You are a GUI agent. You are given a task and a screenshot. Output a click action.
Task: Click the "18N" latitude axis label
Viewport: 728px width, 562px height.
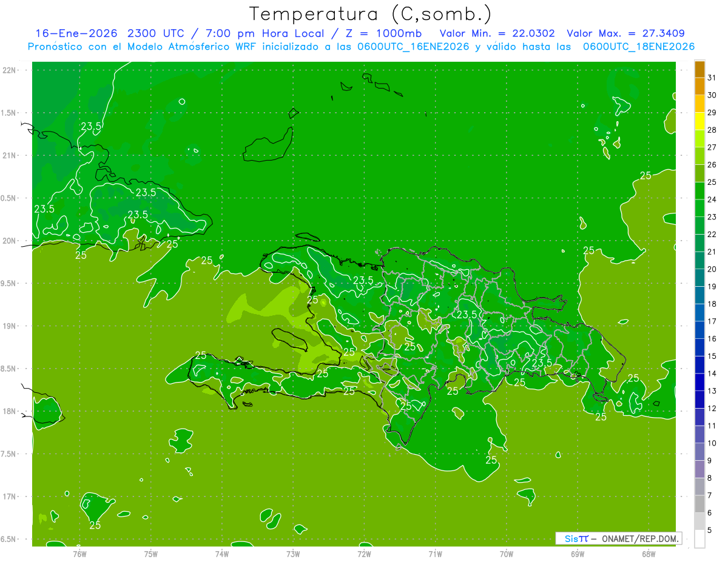coord(8,412)
